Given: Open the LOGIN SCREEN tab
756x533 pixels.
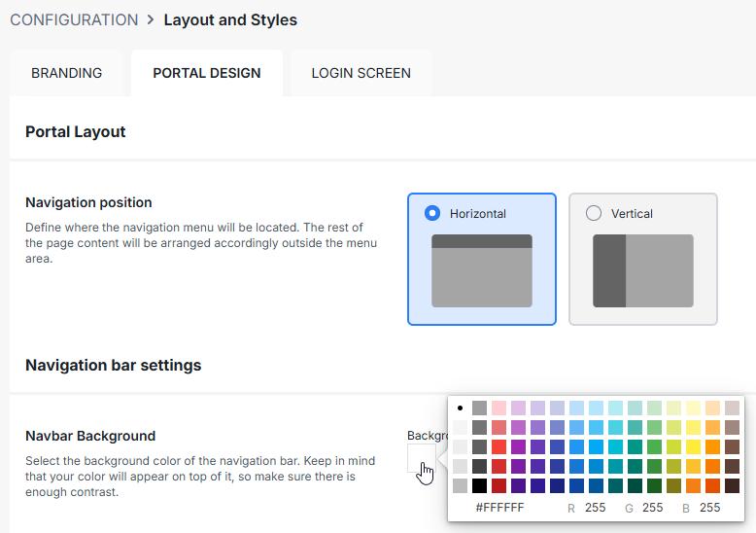Looking at the screenshot, I should click(x=361, y=73).
